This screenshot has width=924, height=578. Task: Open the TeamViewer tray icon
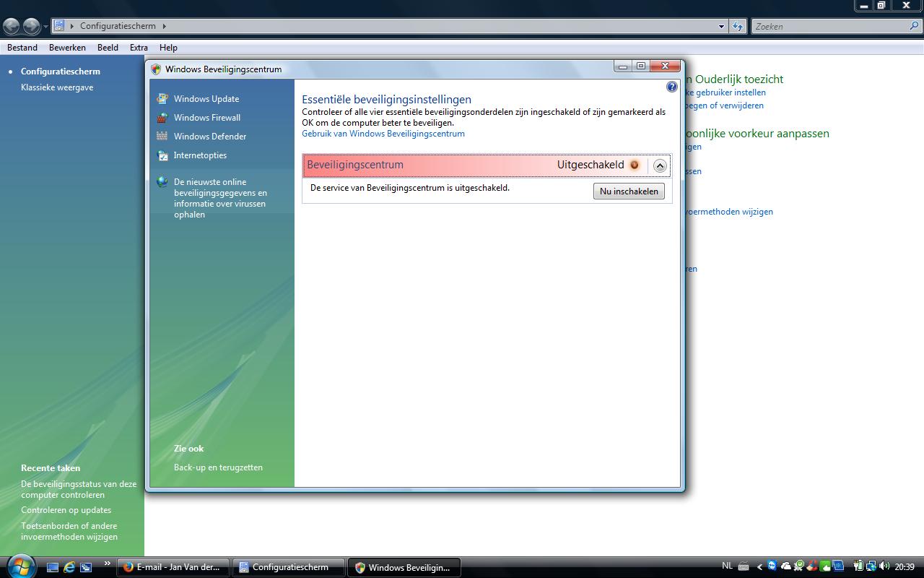coord(772,566)
